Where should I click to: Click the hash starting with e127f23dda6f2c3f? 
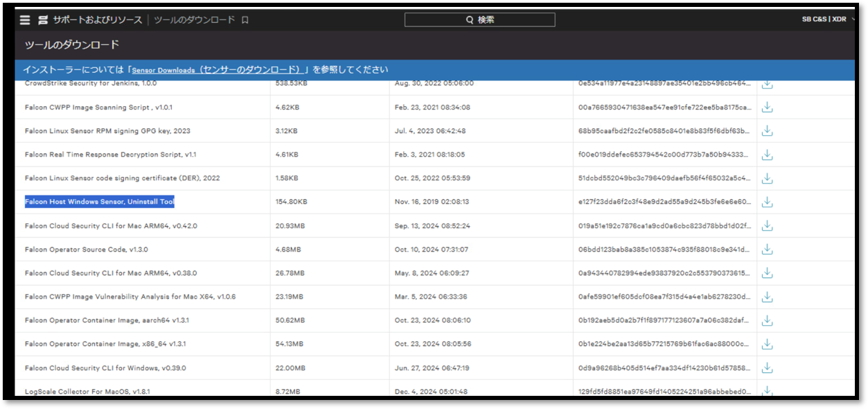(664, 202)
